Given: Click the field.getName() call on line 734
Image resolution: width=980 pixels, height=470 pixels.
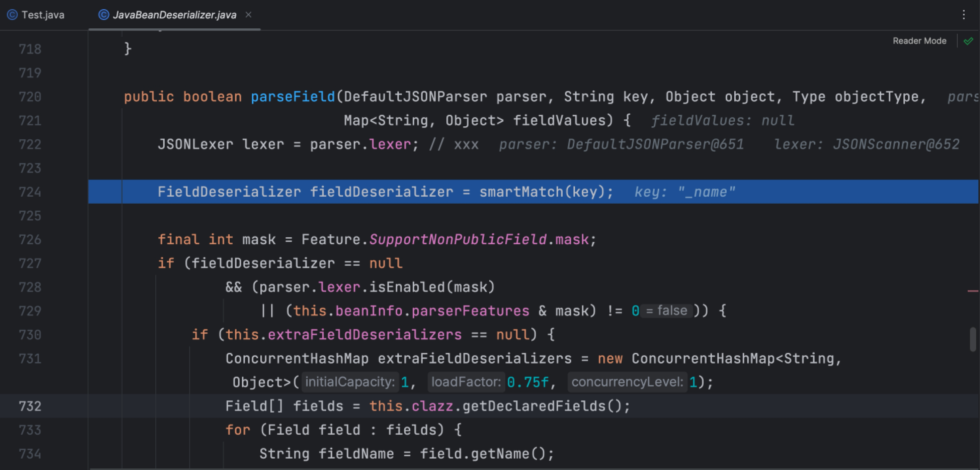Looking at the screenshot, I should pyautogui.click(x=483, y=454).
